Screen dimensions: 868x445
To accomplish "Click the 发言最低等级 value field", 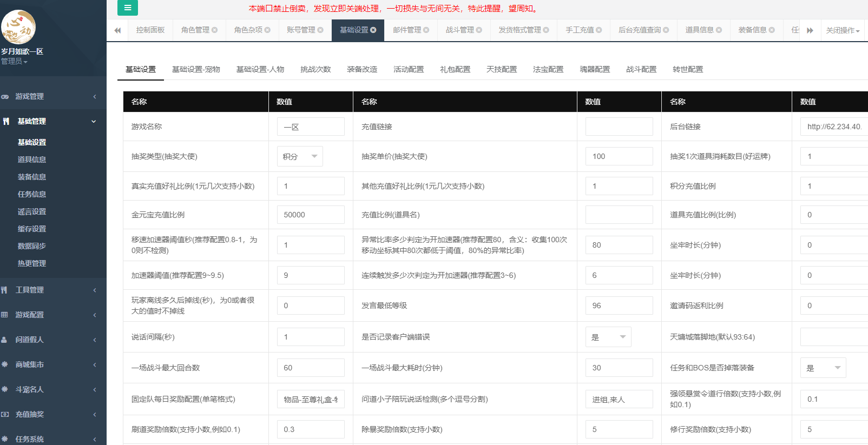I will pos(619,305).
